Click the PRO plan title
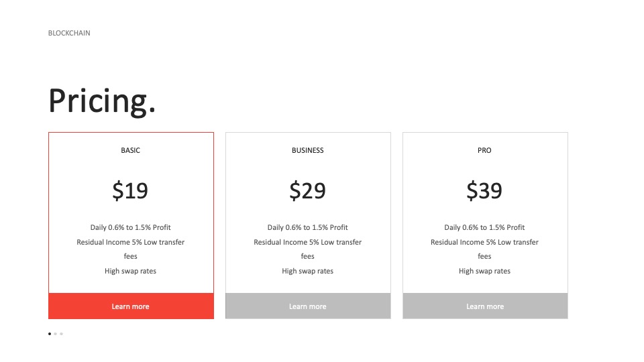 click(x=484, y=150)
